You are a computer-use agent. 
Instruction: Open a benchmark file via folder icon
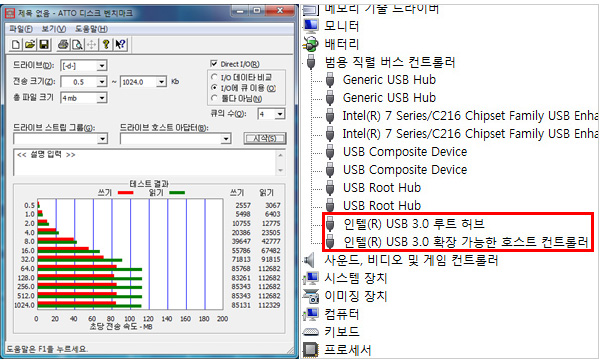[x=30, y=45]
